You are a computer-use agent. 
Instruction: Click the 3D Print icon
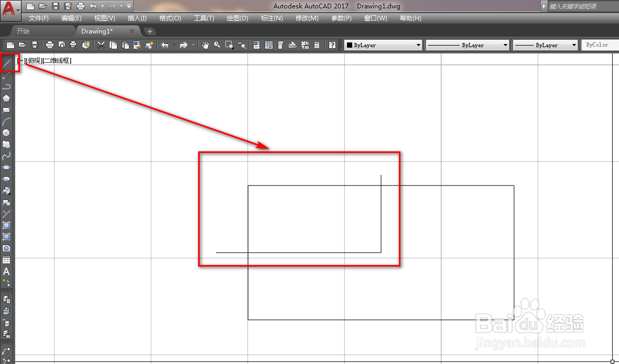point(86,45)
